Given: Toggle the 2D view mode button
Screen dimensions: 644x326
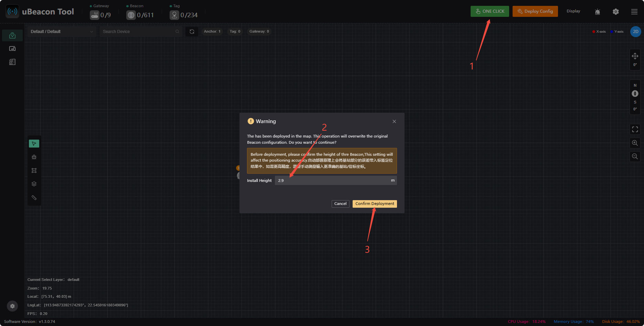Looking at the screenshot, I should (636, 32).
